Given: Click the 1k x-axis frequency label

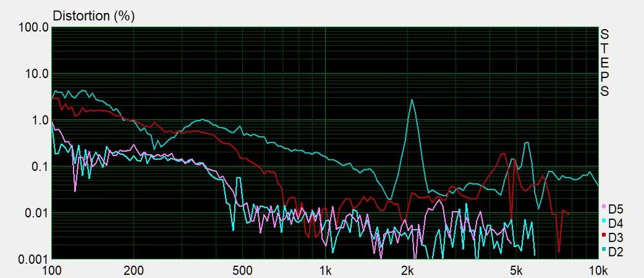Looking at the screenshot, I should click(x=325, y=272).
